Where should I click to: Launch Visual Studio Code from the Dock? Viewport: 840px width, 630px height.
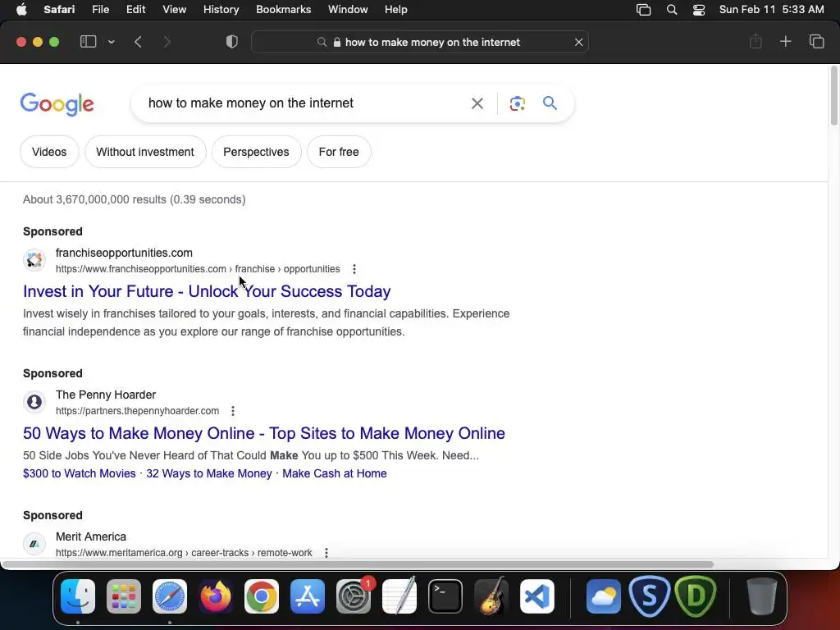537,596
